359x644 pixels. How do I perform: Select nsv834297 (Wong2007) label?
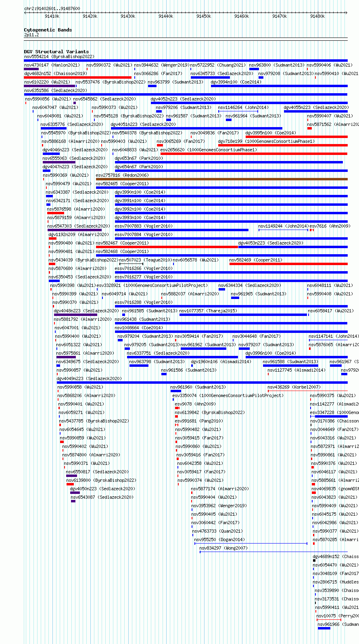[x=223, y=548]
